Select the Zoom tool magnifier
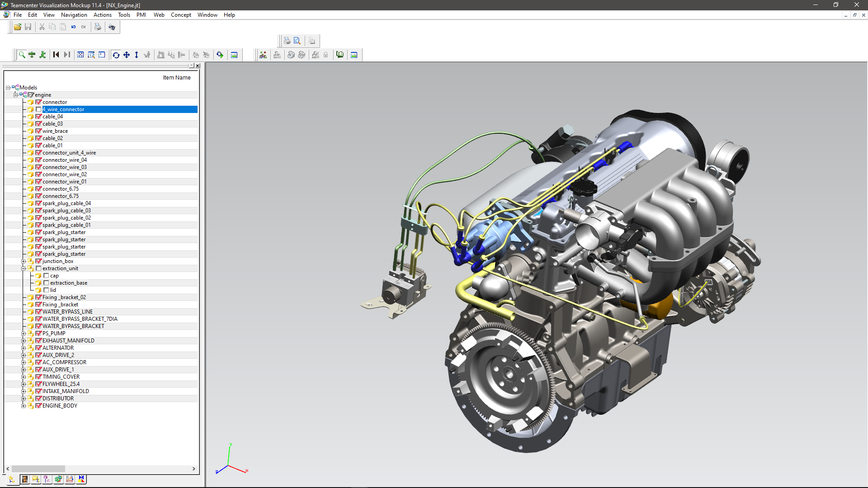Viewport: 868px width, 488px height. point(22,55)
